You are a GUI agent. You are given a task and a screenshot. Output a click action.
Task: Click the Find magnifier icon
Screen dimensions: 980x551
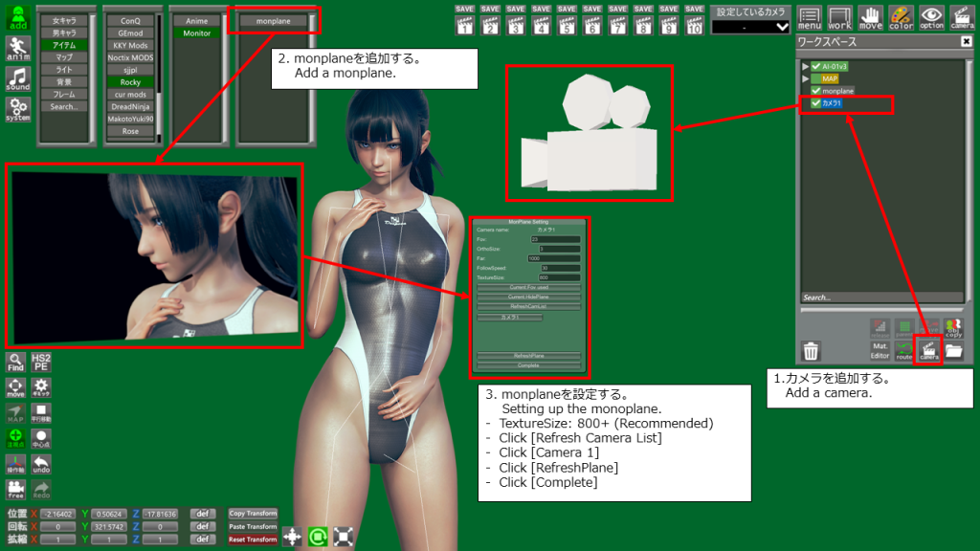pos(15,361)
